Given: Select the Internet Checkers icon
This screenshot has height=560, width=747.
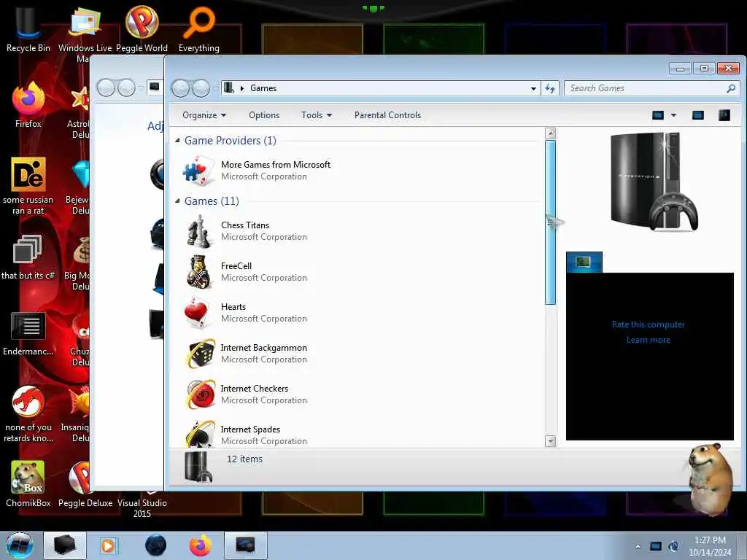Looking at the screenshot, I should (201, 394).
